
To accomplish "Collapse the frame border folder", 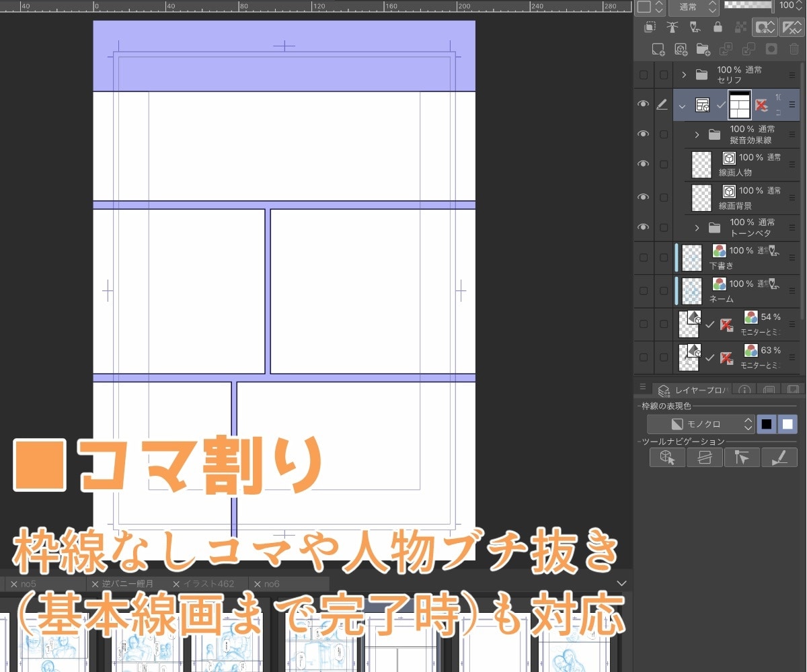I will click(683, 106).
